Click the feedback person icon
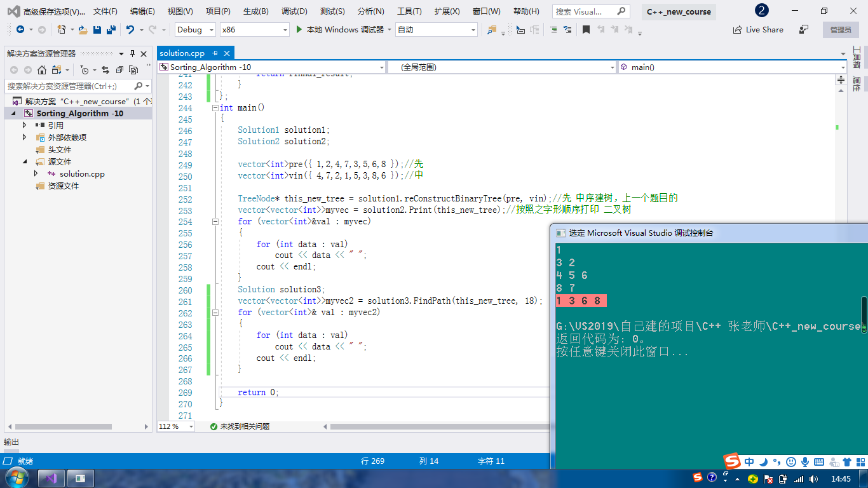The width and height of the screenshot is (868, 488). pyautogui.click(x=804, y=29)
